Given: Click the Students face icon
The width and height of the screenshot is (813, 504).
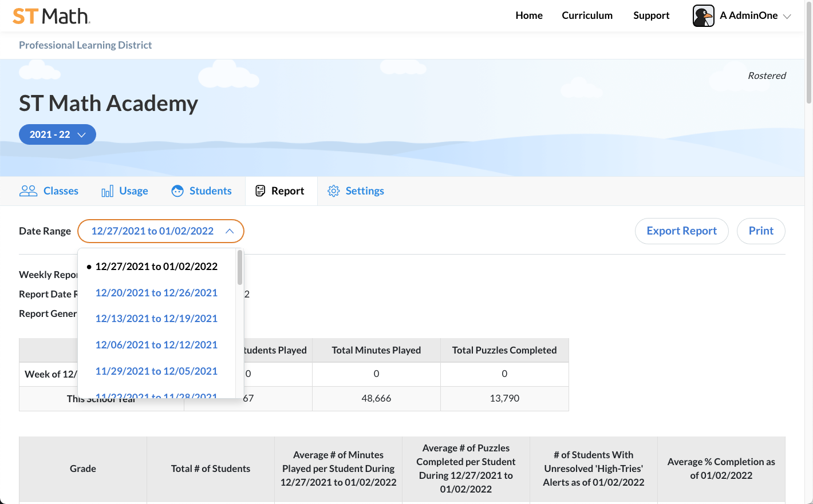Looking at the screenshot, I should pos(177,191).
